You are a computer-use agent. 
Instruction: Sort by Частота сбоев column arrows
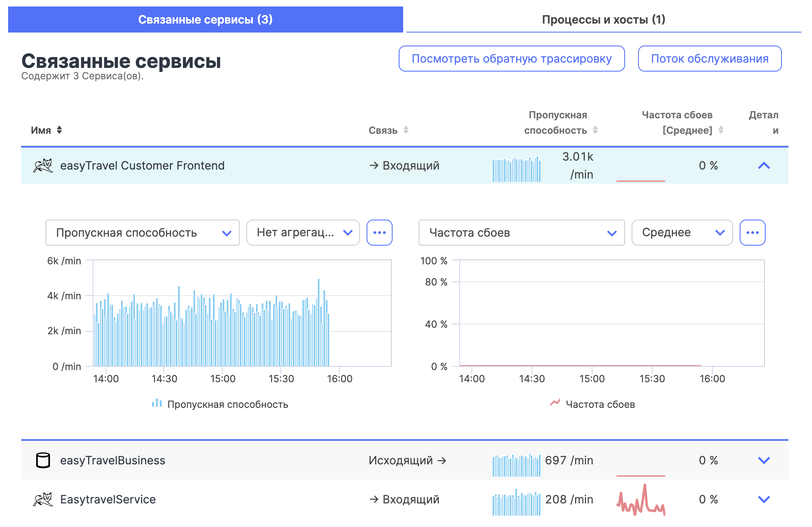[x=721, y=130]
